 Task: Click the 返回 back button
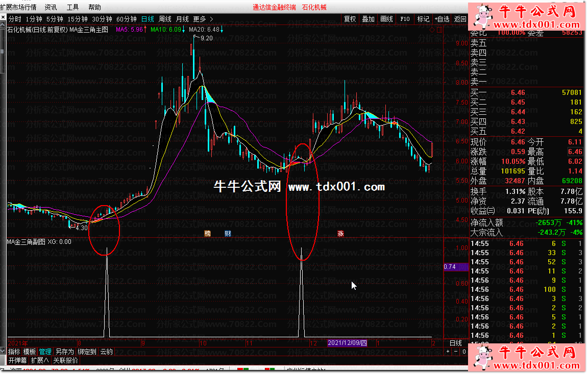(x=460, y=19)
